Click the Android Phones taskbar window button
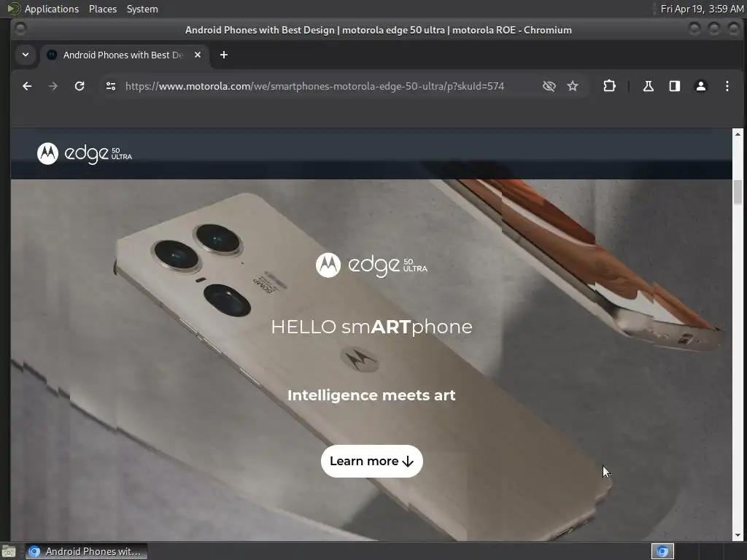The height and width of the screenshot is (560, 747). [86, 551]
